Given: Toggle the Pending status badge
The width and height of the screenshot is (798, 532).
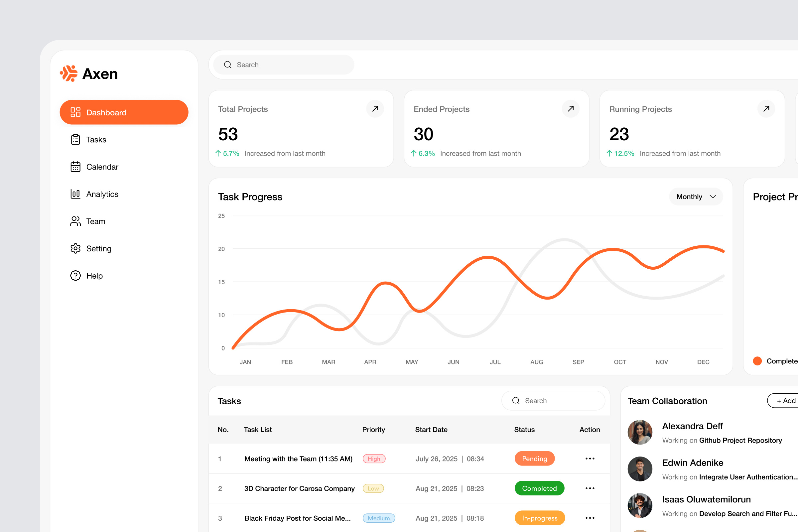Looking at the screenshot, I should 534,459.
